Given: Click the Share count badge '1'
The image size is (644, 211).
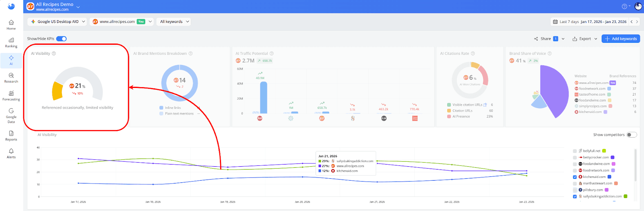Looking at the screenshot, I should click(555, 39).
